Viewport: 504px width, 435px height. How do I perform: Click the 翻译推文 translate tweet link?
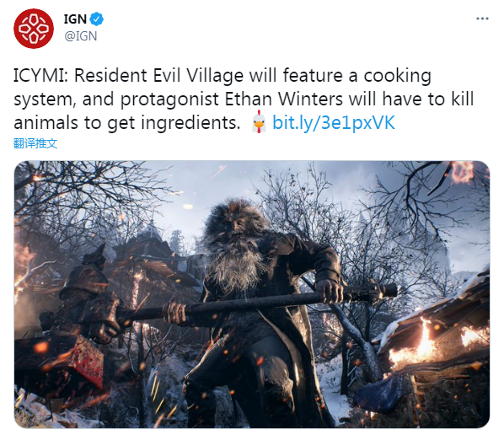coord(35,143)
